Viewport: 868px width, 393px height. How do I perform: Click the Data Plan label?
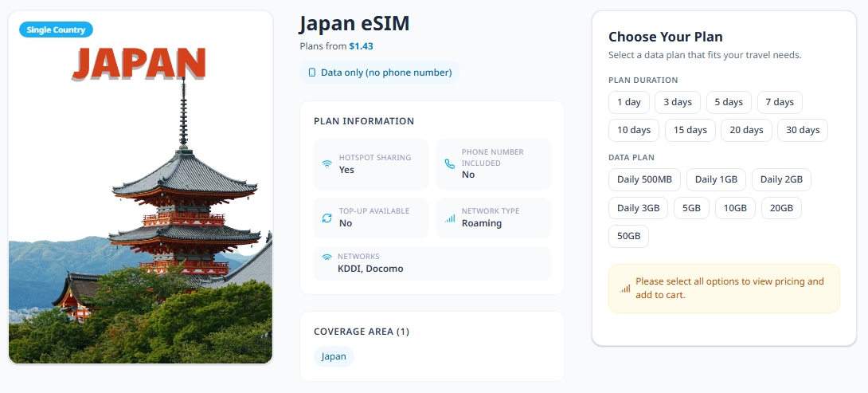pyautogui.click(x=631, y=157)
